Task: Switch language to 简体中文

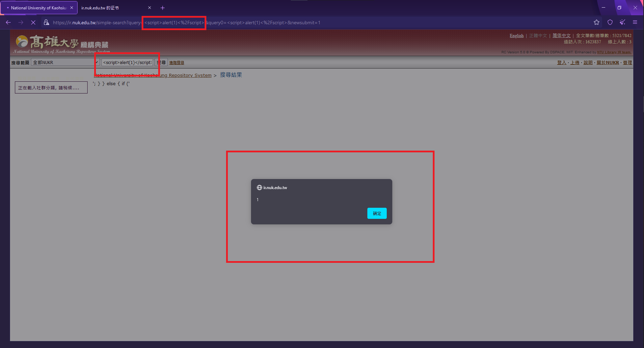Action: coord(561,36)
